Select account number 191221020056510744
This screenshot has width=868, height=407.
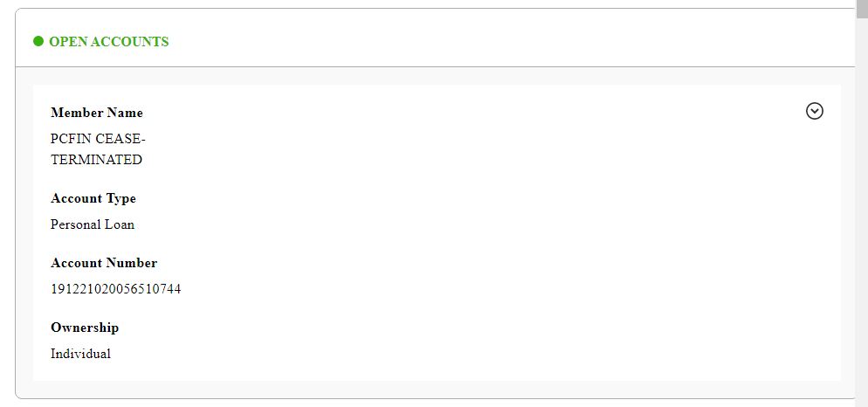coord(116,289)
